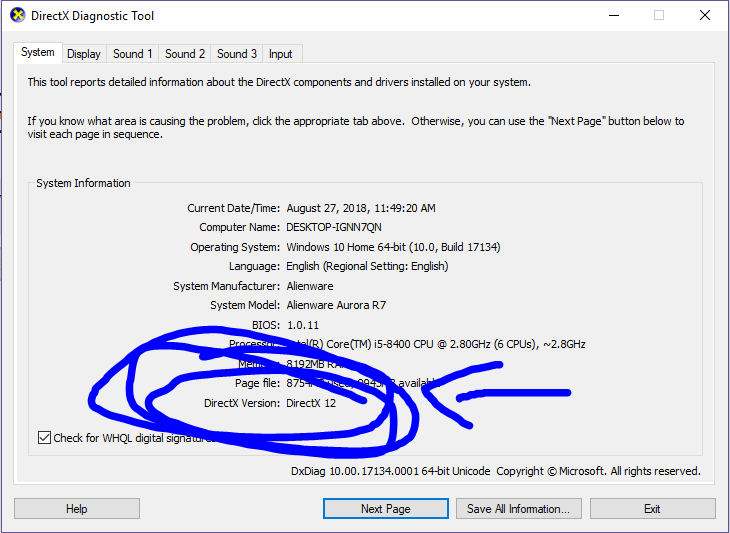Open the Input tab
Viewport: 730px width, 533px height.
(281, 54)
